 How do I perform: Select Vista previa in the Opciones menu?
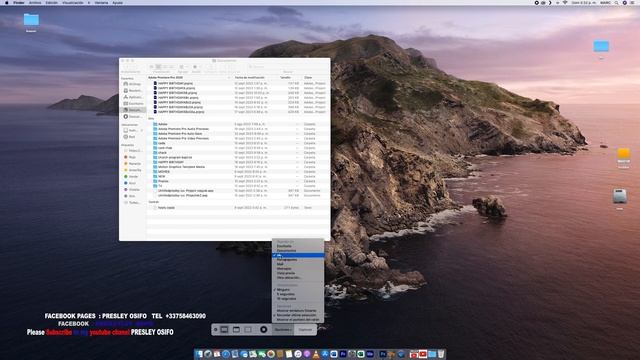[286, 273]
